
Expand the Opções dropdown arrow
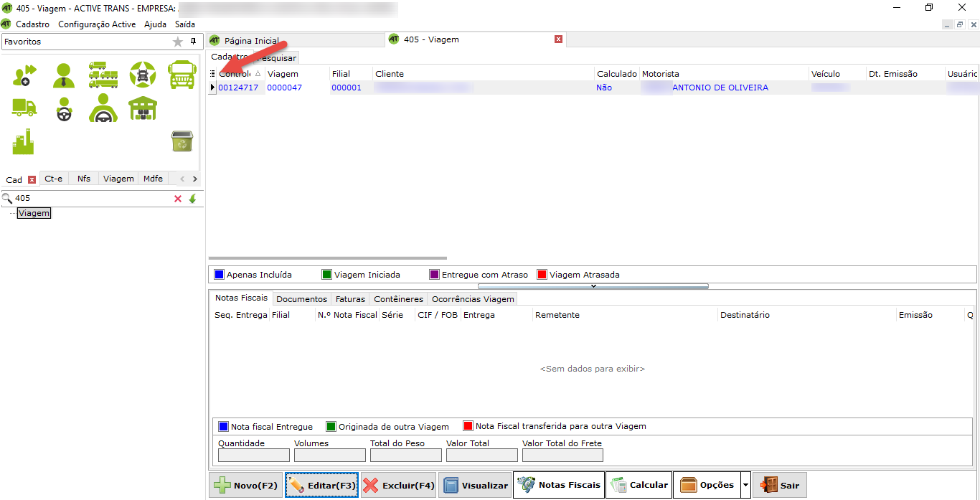(745, 486)
